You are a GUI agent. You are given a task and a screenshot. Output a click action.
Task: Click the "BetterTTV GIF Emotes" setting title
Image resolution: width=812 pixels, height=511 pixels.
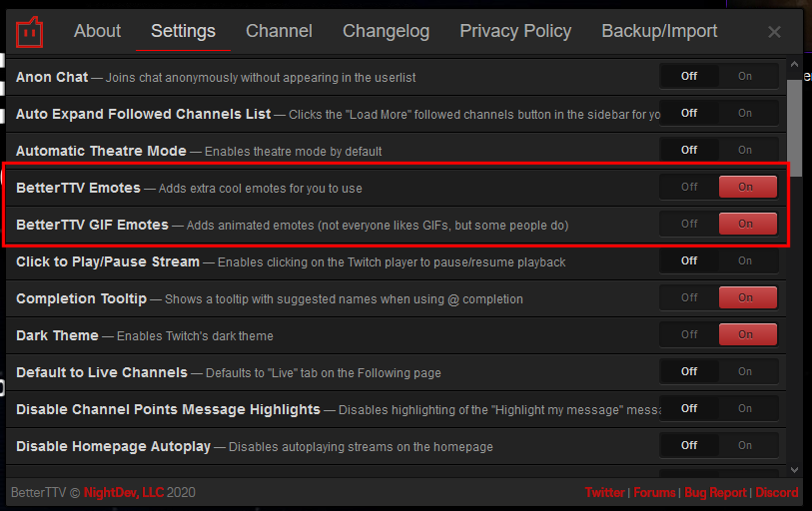(92, 225)
